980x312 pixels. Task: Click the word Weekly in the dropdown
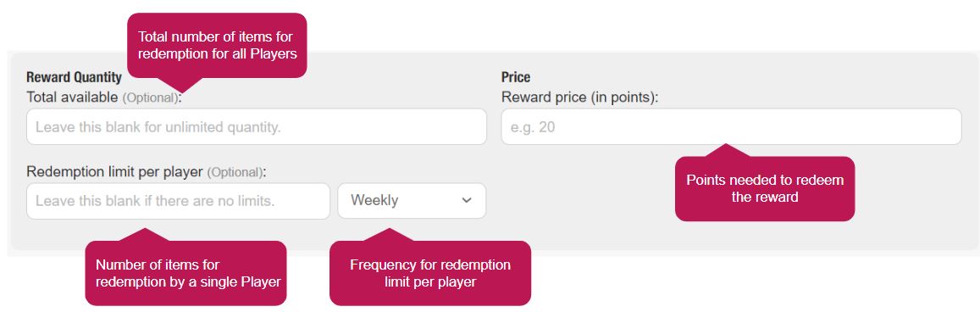coord(374,201)
